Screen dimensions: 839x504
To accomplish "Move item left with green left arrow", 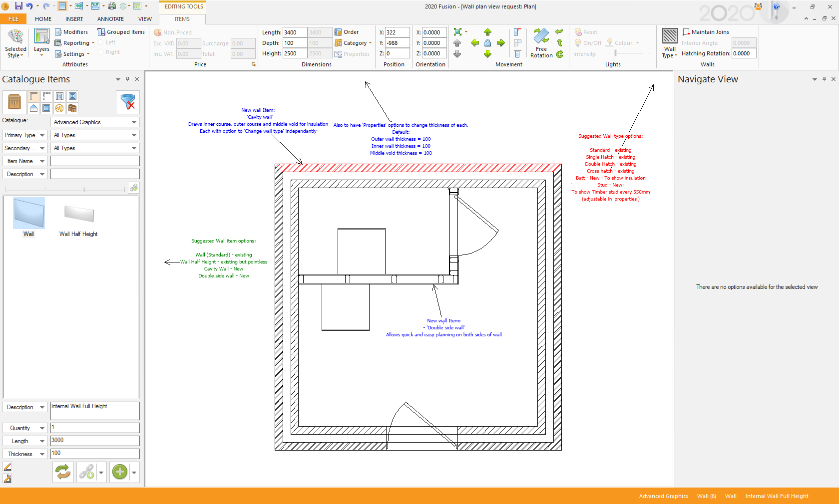I will point(474,43).
